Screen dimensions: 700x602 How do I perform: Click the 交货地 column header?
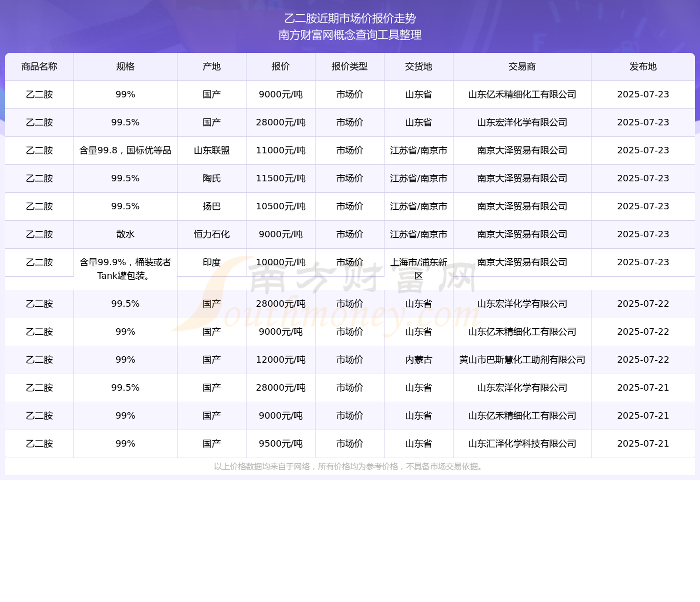click(x=418, y=66)
